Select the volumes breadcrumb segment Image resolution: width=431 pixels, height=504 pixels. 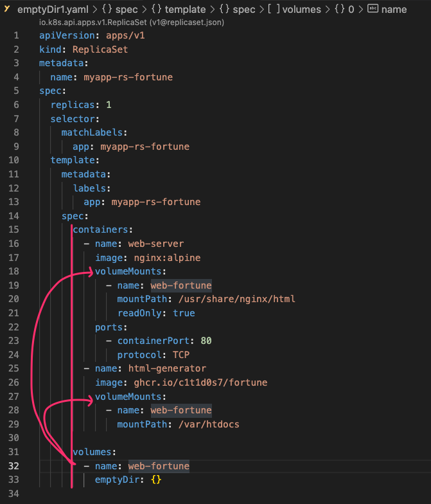click(x=302, y=10)
